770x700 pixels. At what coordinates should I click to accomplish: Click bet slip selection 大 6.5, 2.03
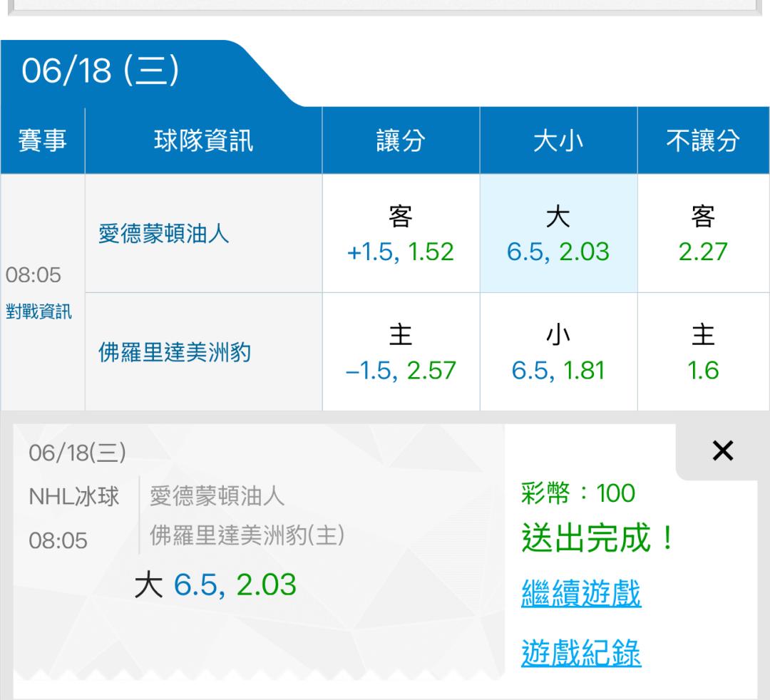click(215, 585)
